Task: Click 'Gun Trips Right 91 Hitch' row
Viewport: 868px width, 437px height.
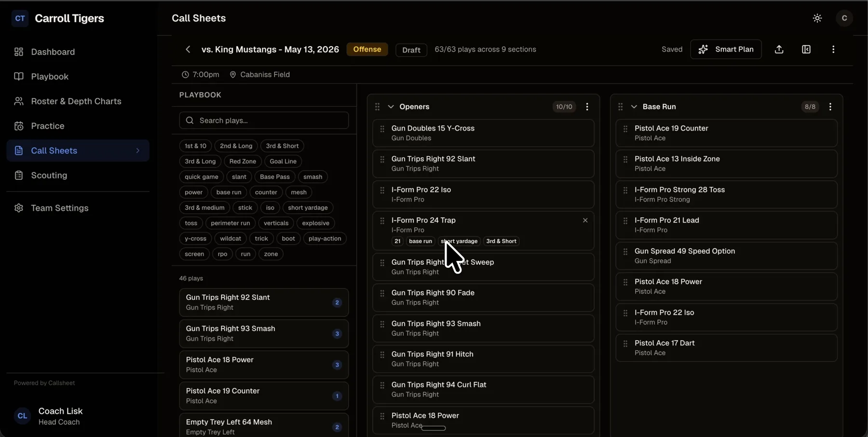Action: (483, 359)
